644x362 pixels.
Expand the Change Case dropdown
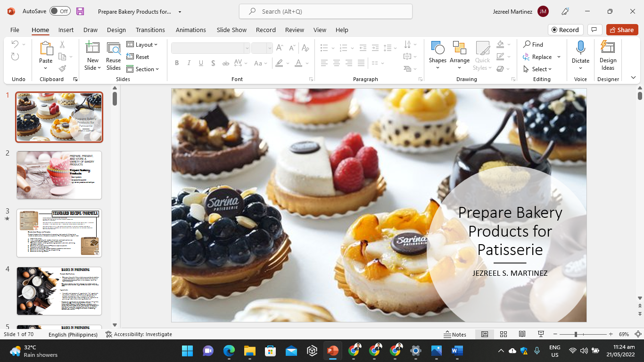260,63
